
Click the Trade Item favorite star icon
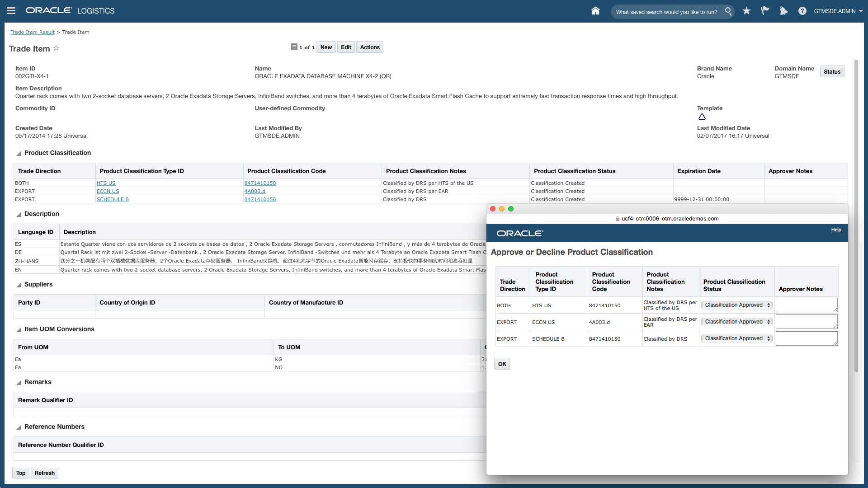[x=57, y=47]
